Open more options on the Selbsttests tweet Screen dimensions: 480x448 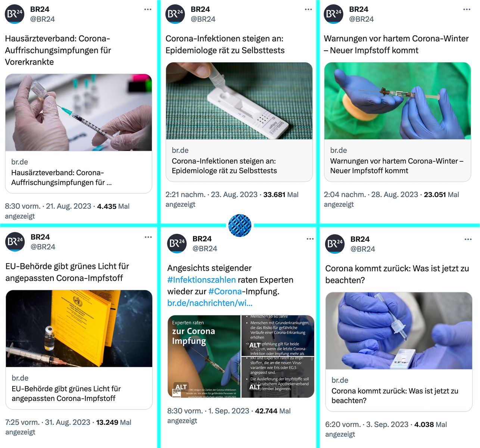308,9
